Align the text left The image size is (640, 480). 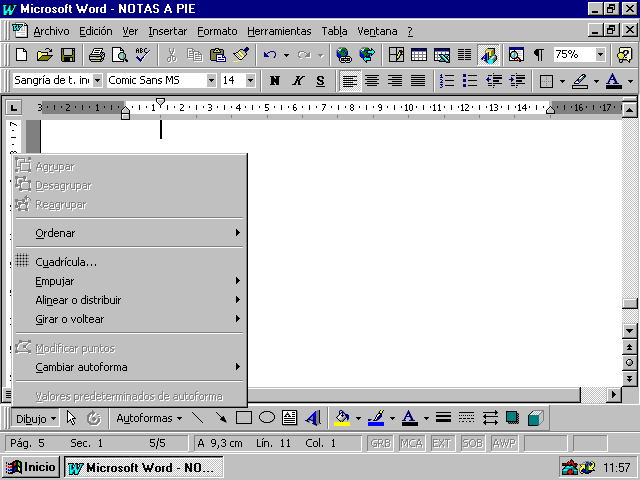(x=350, y=81)
